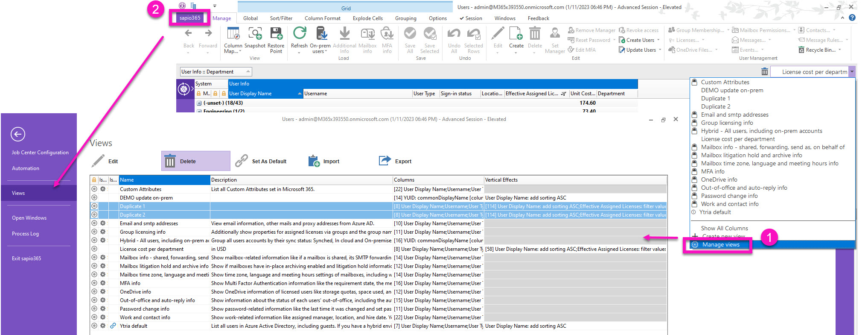The height and width of the screenshot is (335, 868).
Task: Expand the (-unset-) group row
Action: (x=199, y=103)
